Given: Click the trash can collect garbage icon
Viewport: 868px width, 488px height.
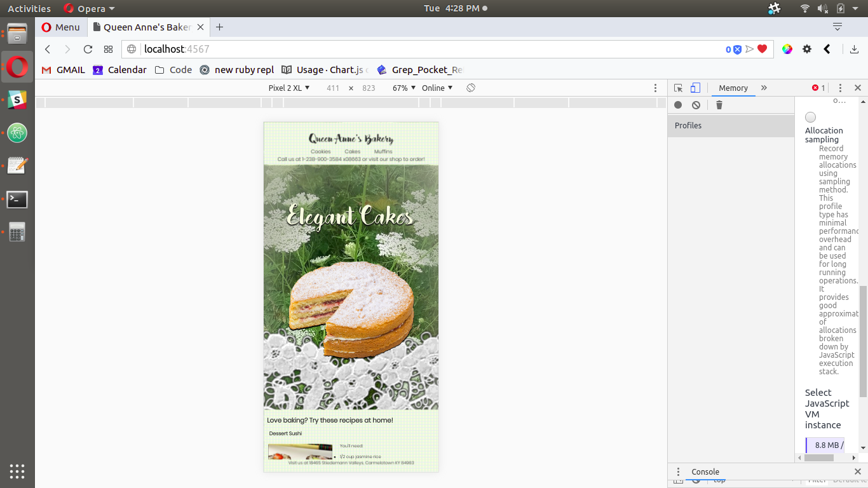Looking at the screenshot, I should click(x=719, y=105).
